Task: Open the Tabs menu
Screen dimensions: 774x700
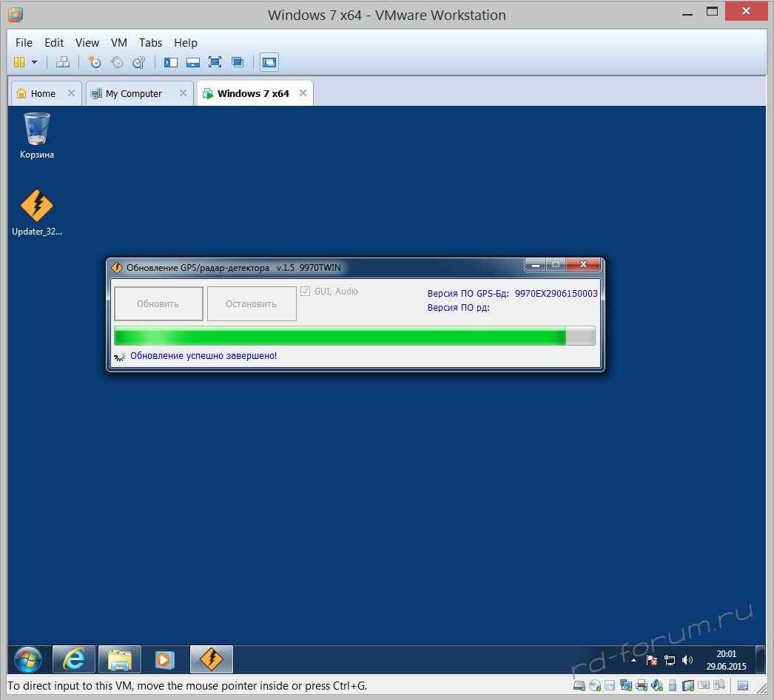Action: (x=150, y=43)
